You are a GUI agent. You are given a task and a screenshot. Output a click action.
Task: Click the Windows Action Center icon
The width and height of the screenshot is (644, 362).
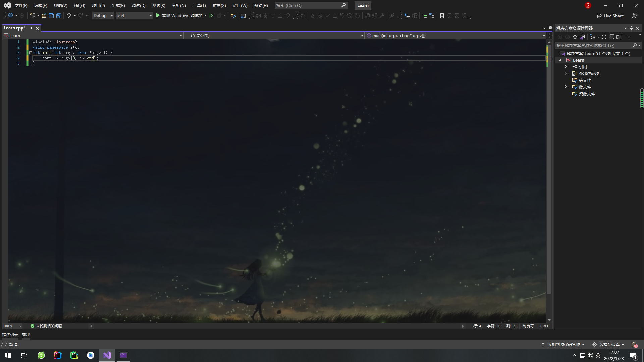tap(634, 356)
